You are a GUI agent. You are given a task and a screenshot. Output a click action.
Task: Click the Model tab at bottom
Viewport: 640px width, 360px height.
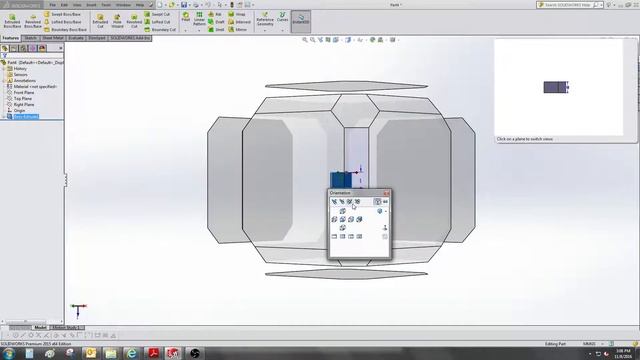tap(40, 327)
